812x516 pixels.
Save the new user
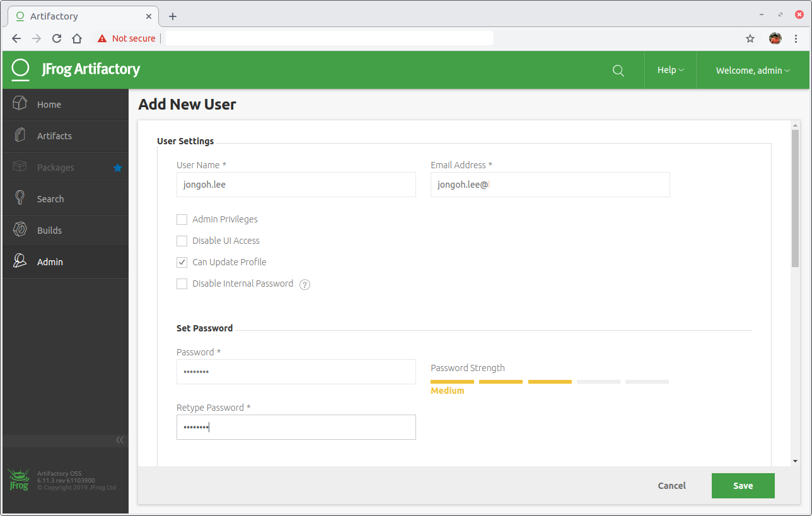pyautogui.click(x=743, y=486)
